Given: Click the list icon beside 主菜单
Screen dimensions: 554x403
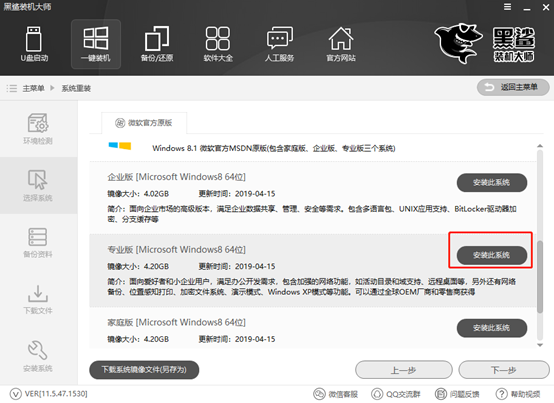Looking at the screenshot, I should (11, 88).
